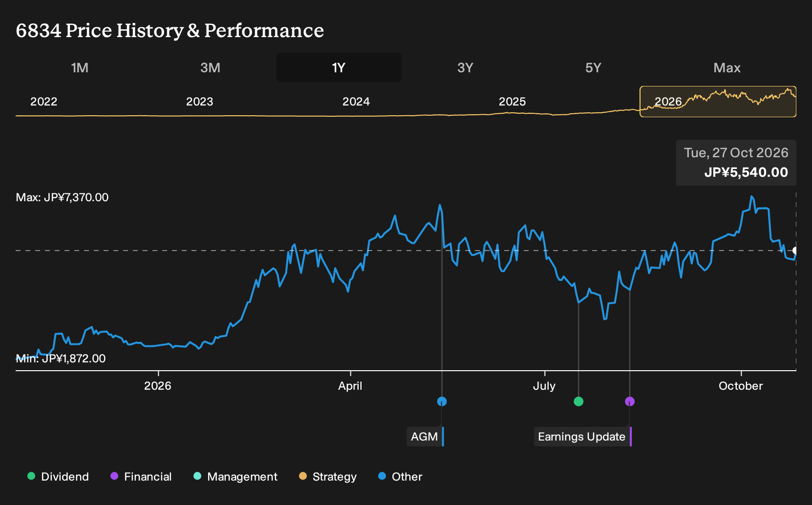Click the white current-price point on chart
Image resolution: width=812 pixels, height=505 pixels.
click(x=795, y=251)
